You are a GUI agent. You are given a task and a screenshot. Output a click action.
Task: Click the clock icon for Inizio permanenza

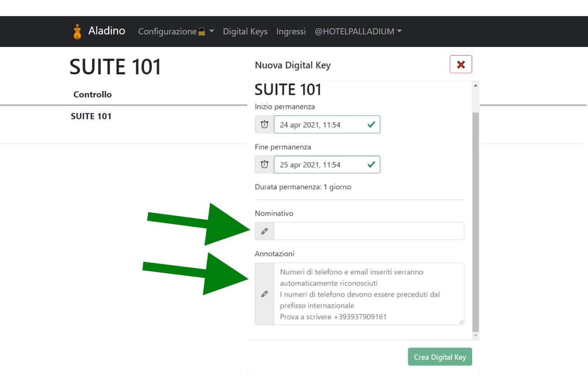tap(264, 124)
